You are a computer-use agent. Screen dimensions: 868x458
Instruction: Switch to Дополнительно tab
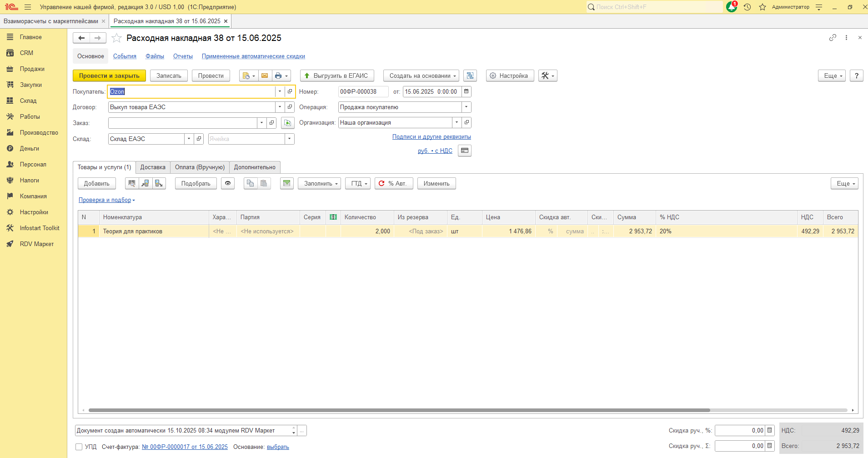click(x=255, y=167)
